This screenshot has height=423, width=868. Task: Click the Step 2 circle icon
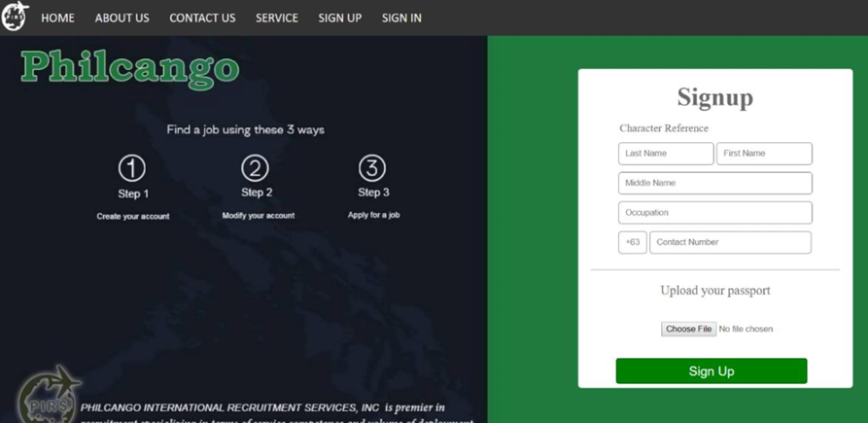coord(256,168)
